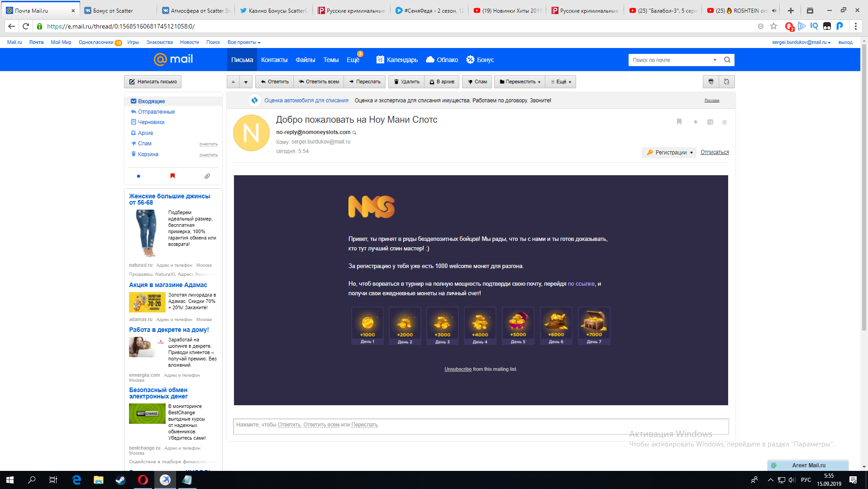Click the attachment filter paperclip icon
This screenshot has width=868, height=489.
click(207, 176)
